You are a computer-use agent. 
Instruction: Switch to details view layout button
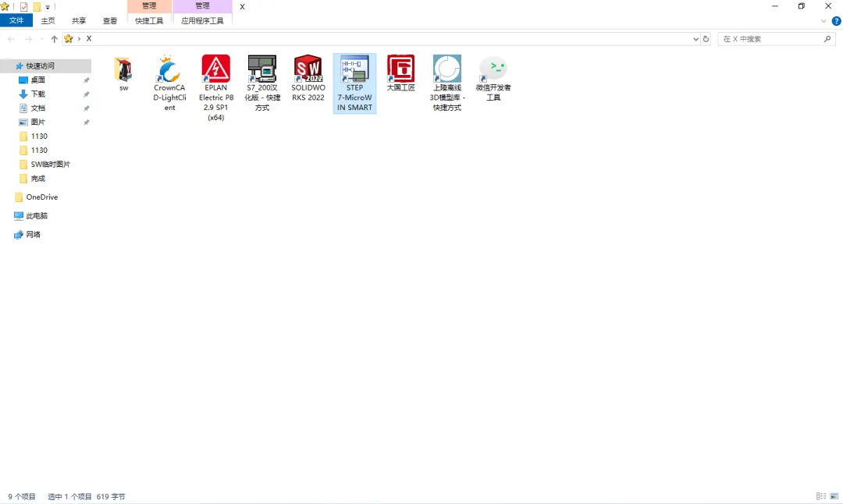click(x=821, y=496)
